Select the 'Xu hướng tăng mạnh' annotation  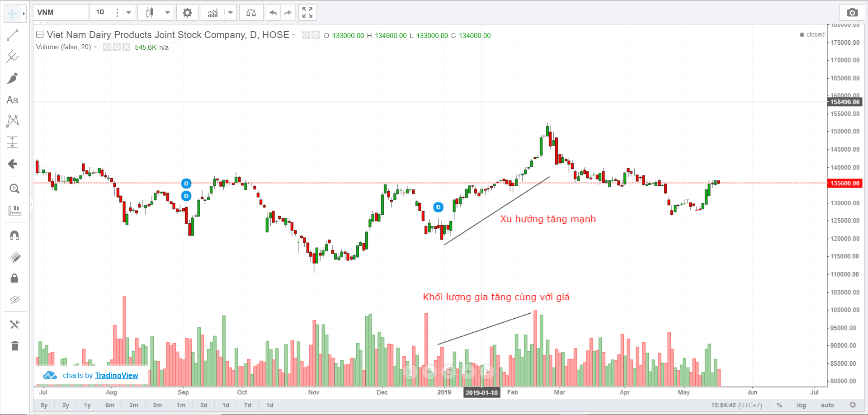point(548,219)
